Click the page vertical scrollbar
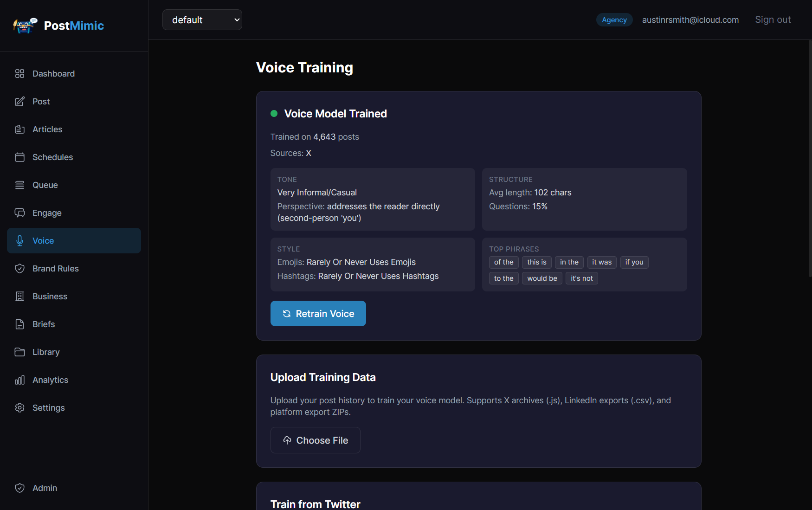The width and height of the screenshot is (812, 510). 810,158
